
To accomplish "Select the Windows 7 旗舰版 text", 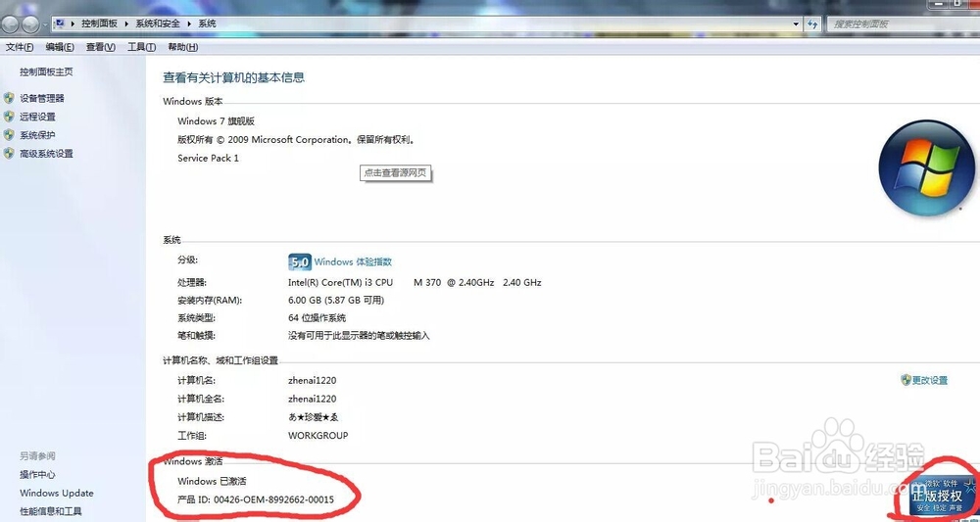I will [217, 121].
